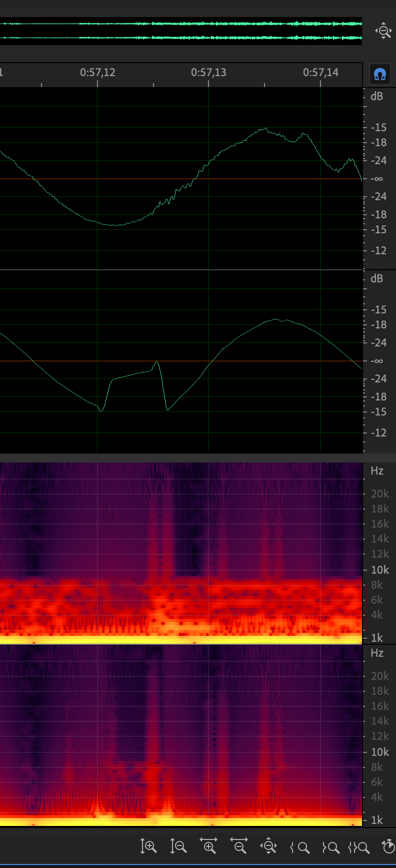This screenshot has width=396, height=868.
Task: Toggle the blue magnet snapping button
Action: click(379, 75)
